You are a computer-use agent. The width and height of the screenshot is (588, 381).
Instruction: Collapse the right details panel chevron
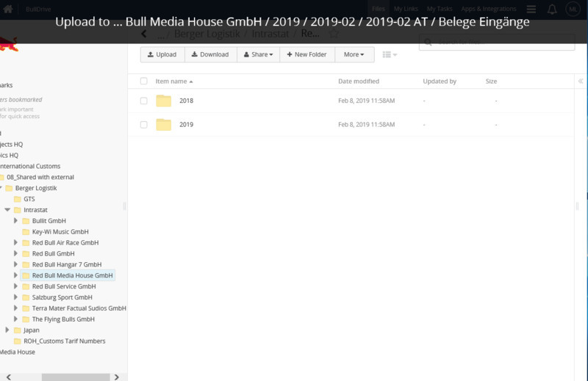point(581,81)
